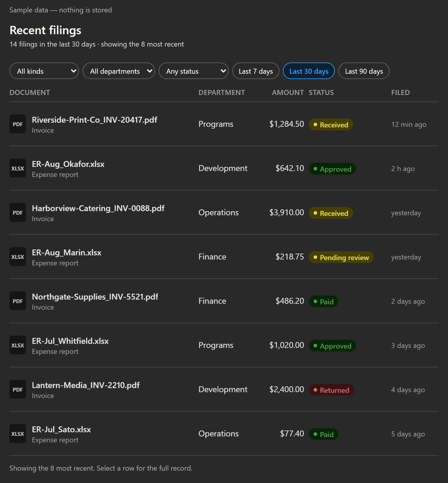The width and height of the screenshot is (448, 483).
Task: Click the Department column header
Action: 222,93
